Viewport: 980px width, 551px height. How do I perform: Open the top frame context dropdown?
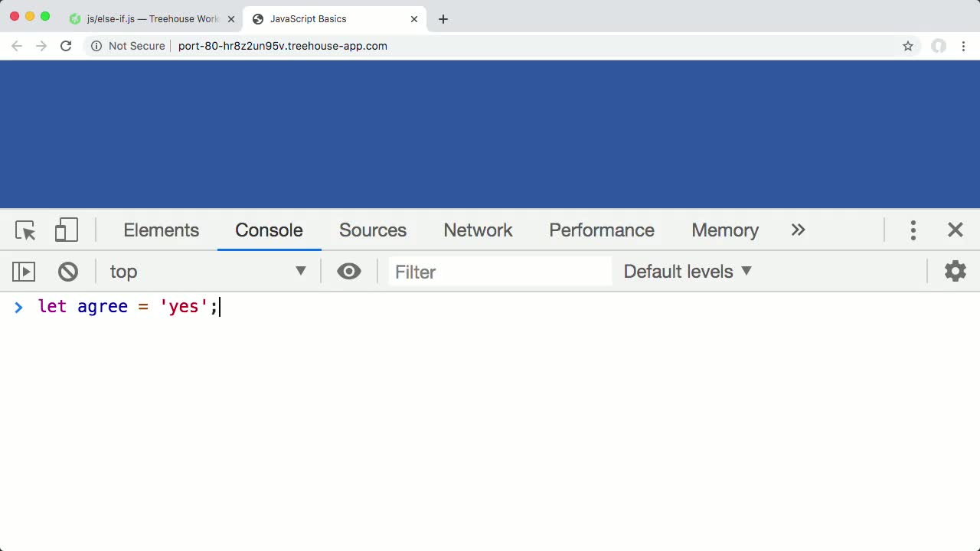point(207,271)
